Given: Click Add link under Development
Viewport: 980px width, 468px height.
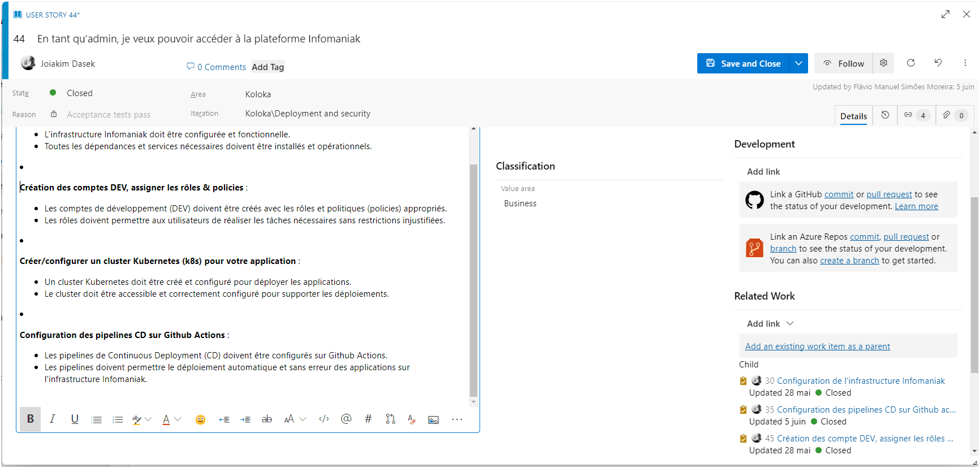Looking at the screenshot, I should (763, 172).
